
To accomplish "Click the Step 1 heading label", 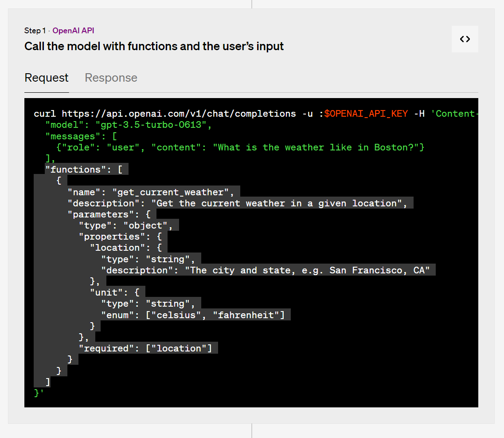I will [35, 31].
